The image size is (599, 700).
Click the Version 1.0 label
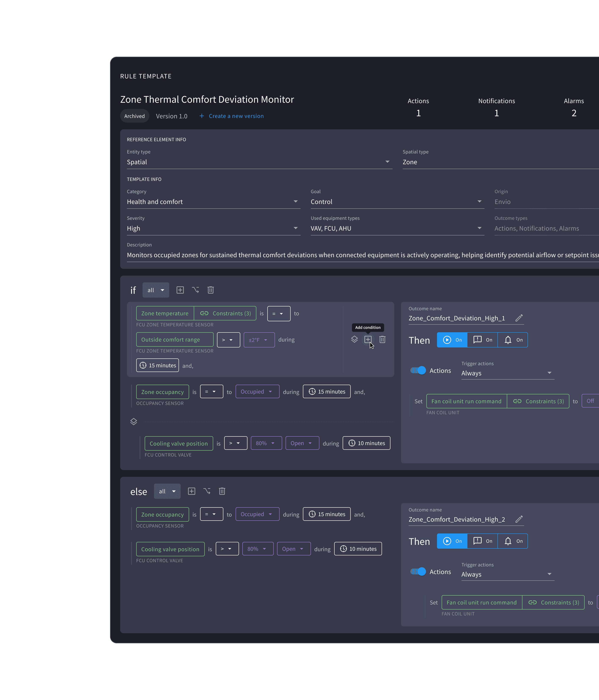(172, 116)
